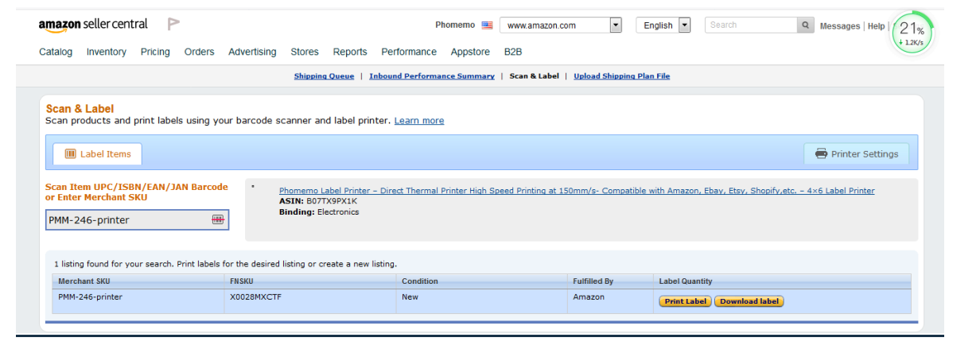Open the Advertising menu
980x353 pixels.
(252, 52)
